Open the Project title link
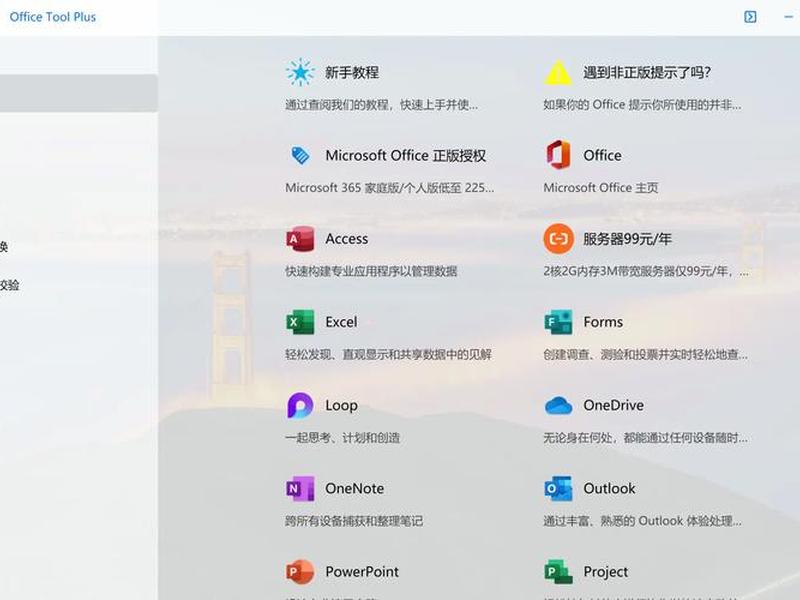The image size is (800, 600). (x=605, y=572)
